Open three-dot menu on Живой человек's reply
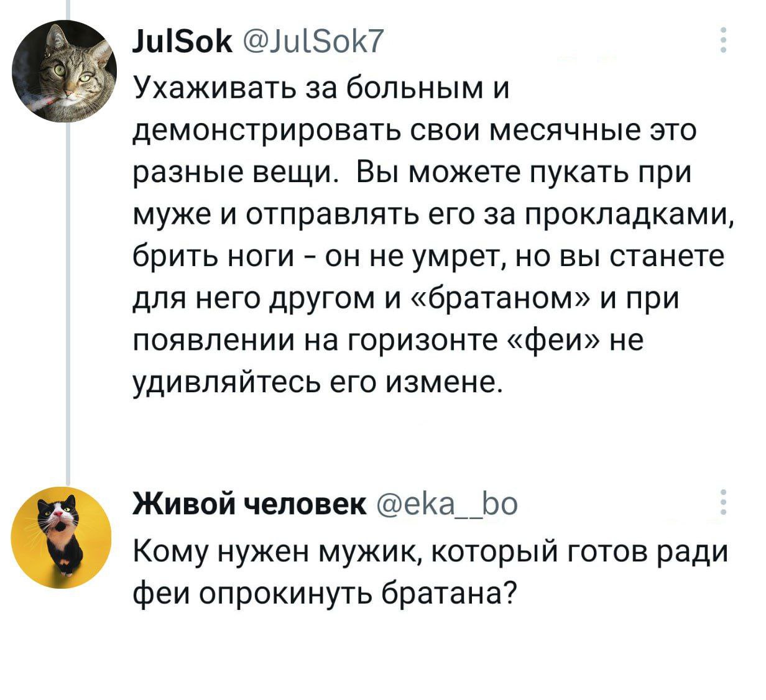Screen dimensions: 766x700 pyautogui.click(x=722, y=502)
